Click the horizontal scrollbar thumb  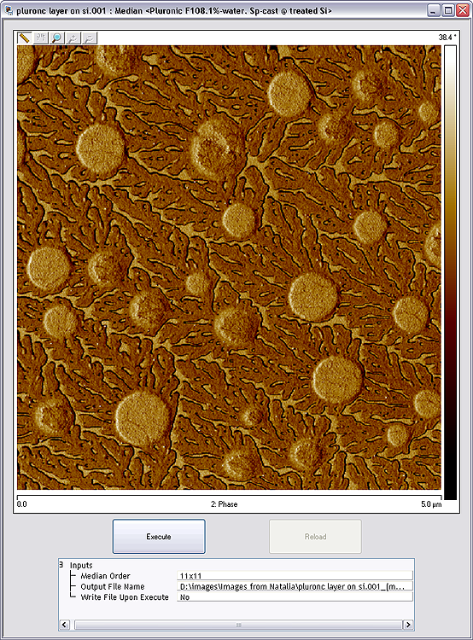coord(238,624)
